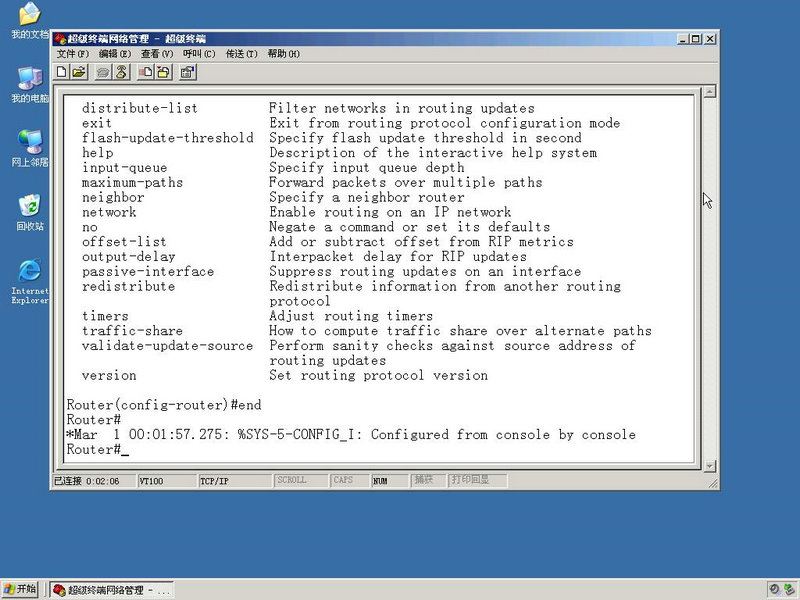Image resolution: width=800 pixels, height=600 pixels.
Task: Click the 超级终端网络管理 taskbar button
Action: [x=112, y=590]
